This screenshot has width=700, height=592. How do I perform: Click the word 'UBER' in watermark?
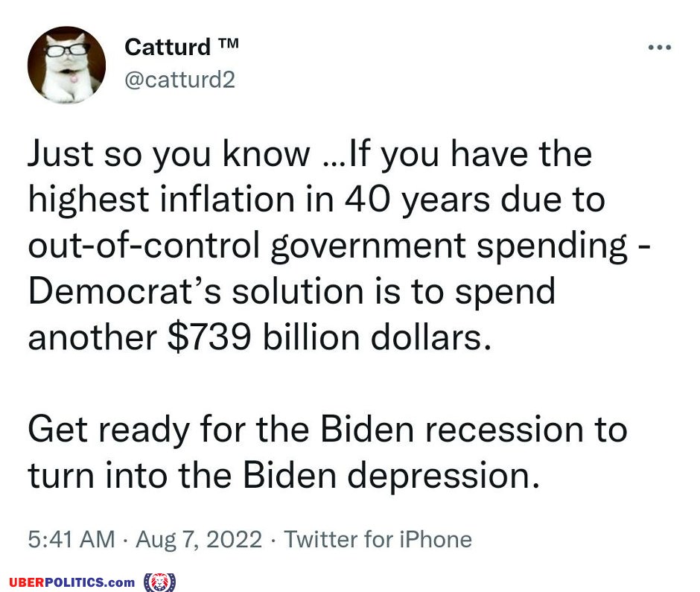pos(28,582)
